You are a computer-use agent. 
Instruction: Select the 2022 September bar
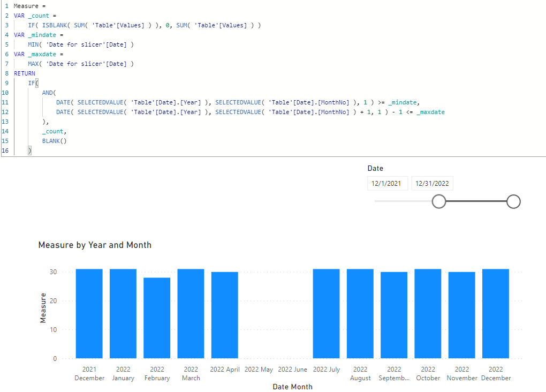pos(394,315)
